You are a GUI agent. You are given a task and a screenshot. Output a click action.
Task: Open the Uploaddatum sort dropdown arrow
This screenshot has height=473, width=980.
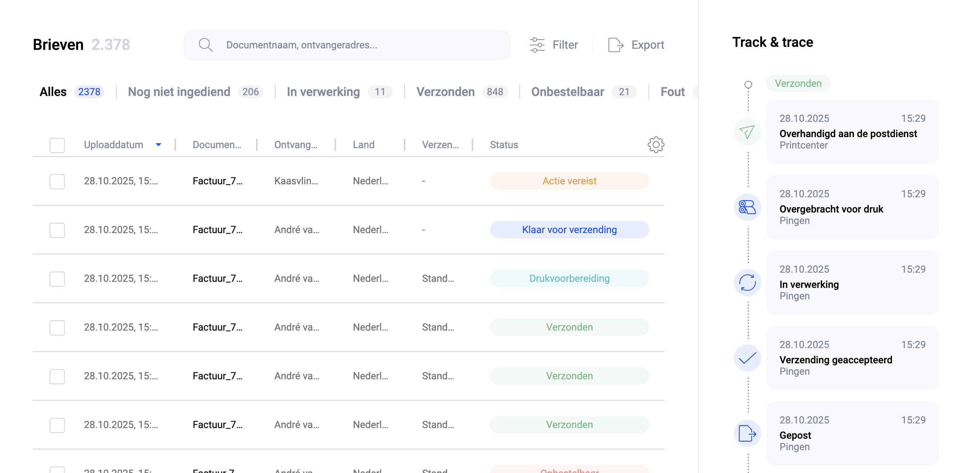[x=159, y=145]
